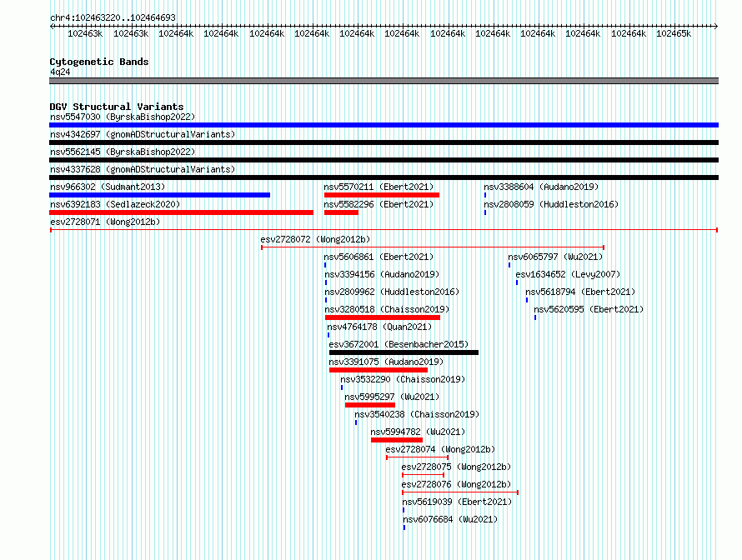Click the black bar under nsv4342697

[x=384, y=142]
